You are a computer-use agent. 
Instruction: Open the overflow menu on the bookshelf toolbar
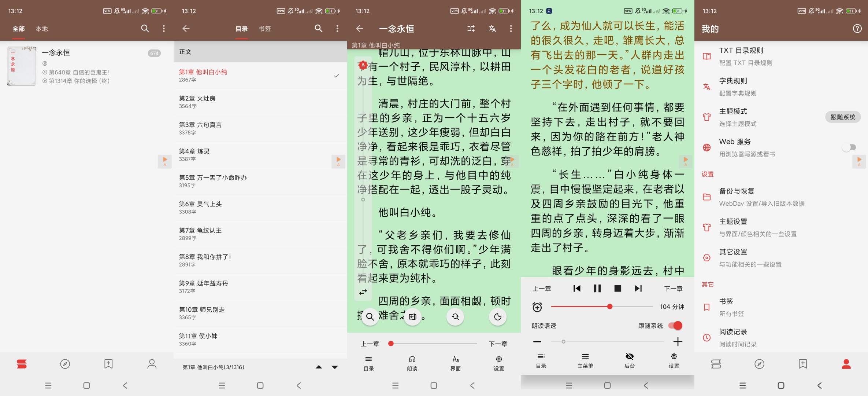pyautogui.click(x=164, y=29)
